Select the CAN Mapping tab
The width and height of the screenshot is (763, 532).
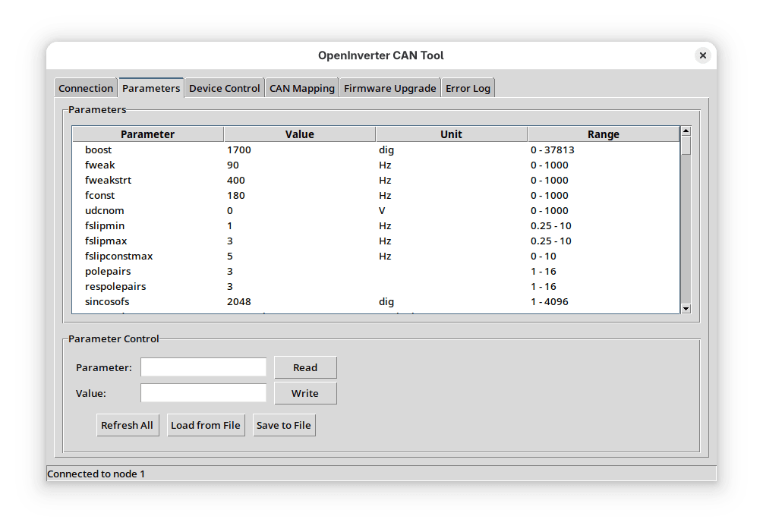[301, 87]
